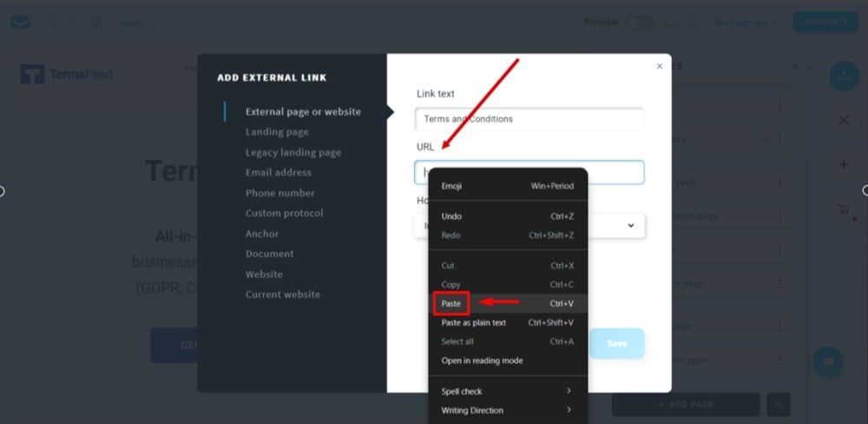
Task: Click the Link text input field
Action: click(529, 119)
